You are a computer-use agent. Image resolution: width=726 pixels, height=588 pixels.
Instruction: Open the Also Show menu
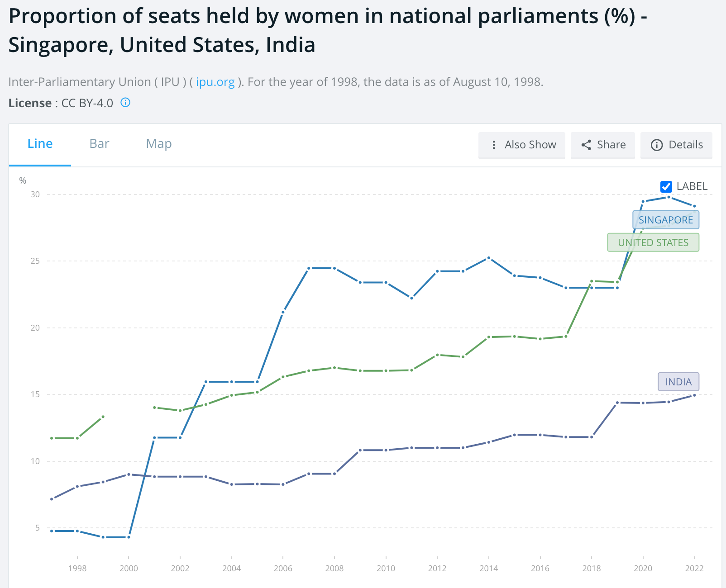521,145
